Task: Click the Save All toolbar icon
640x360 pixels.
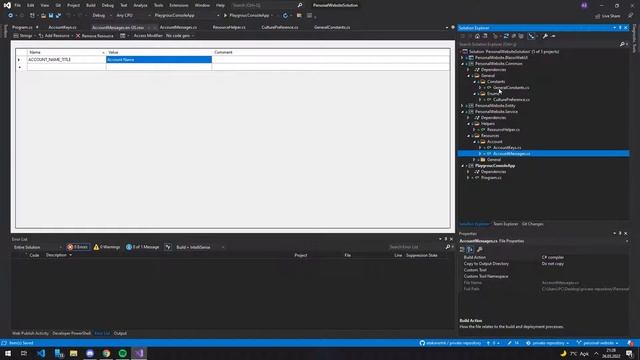Action: point(58,16)
